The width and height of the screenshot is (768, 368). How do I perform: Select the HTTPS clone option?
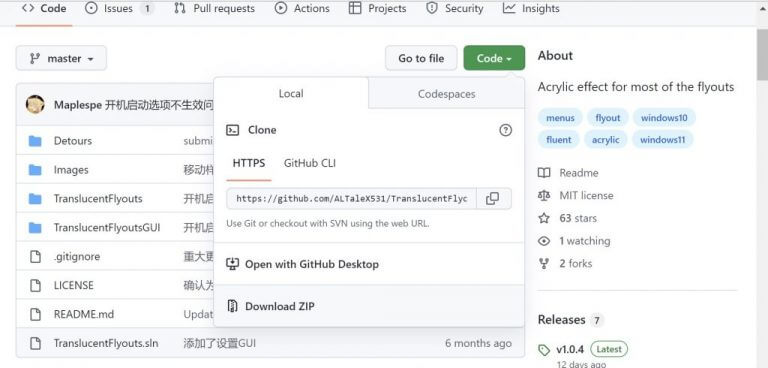[x=249, y=163]
